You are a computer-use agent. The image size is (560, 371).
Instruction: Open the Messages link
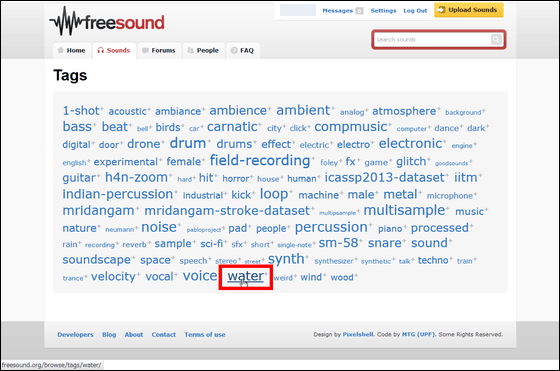point(338,11)
